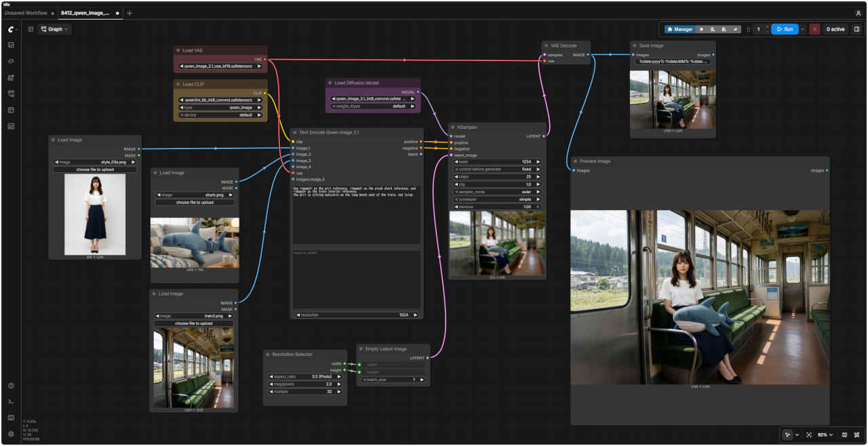Viewport: 868px width, 446px height.
Task: Open the node library sidebar icon
Action: (x=11, y=61)
